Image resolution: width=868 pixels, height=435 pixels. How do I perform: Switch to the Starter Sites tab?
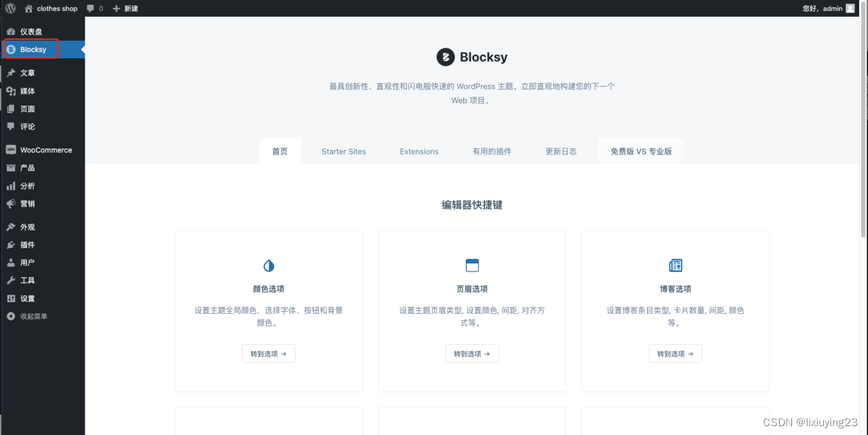pyautogui.click(x=343, y=151)
